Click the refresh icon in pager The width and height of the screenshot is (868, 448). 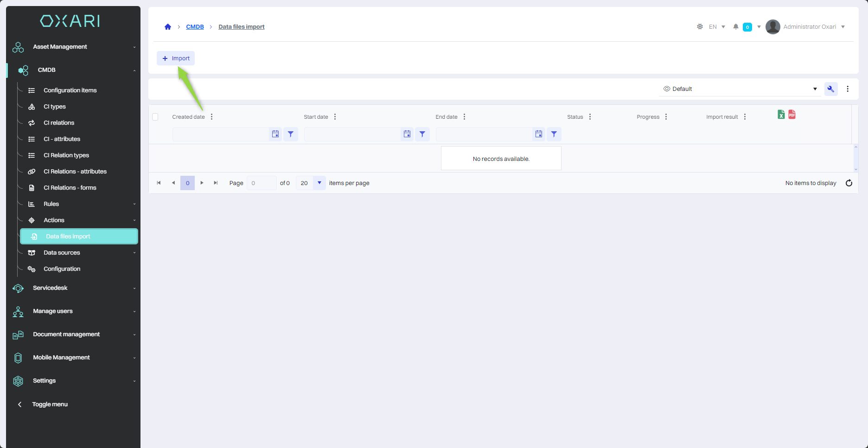tap(849, 183)
